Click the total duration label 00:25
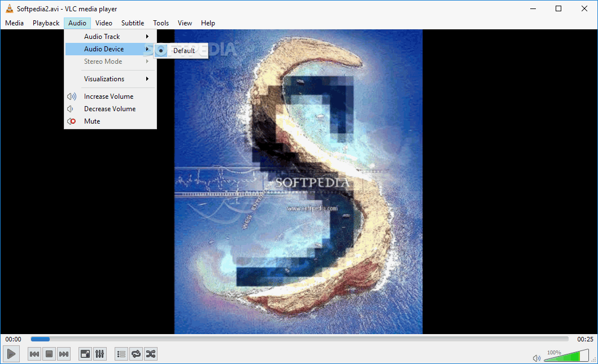The image size is (598, 364). tap(585, 339)
